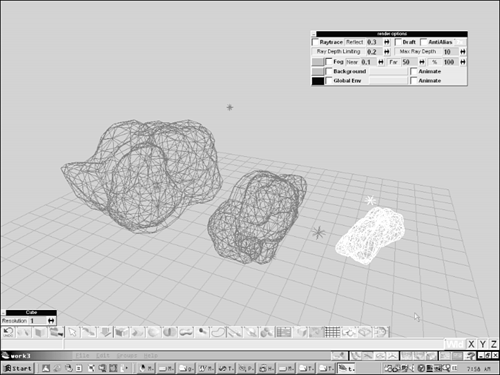
Task: Tick Animate checkbox in Background row
Action: pyautogui.click(x=414, y=71)
